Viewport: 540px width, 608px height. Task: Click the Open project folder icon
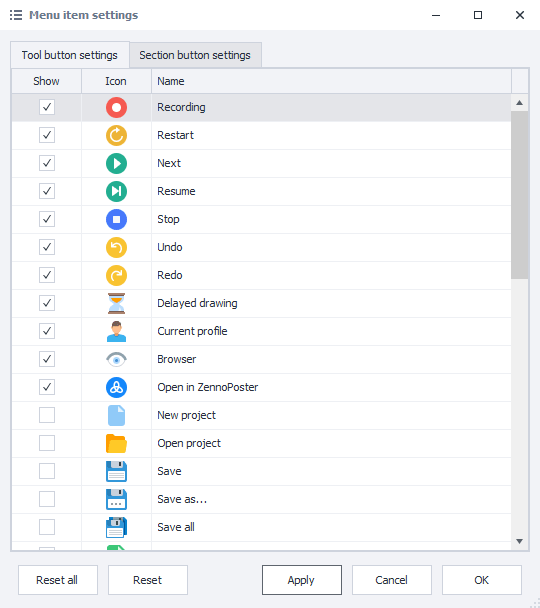[x=116, y=443]
